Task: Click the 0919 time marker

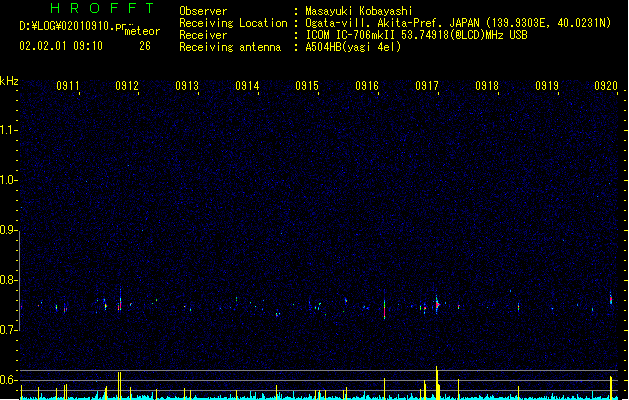Action: 547,86
